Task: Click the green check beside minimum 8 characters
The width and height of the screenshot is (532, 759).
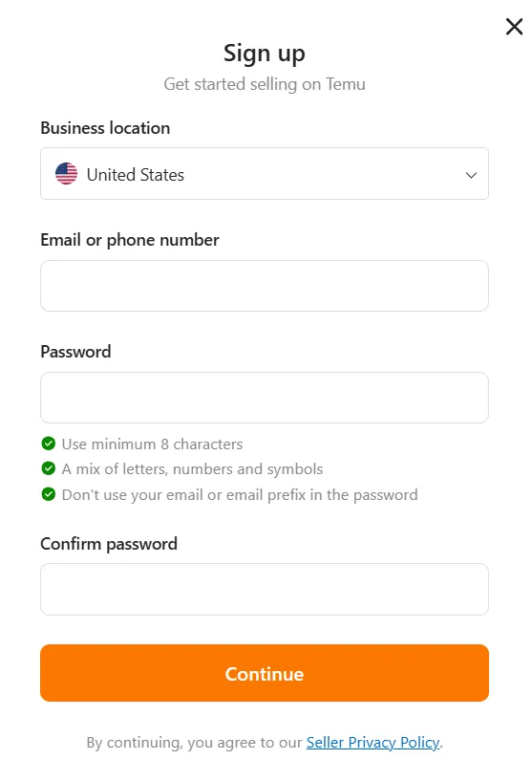Action: (49, 443)
